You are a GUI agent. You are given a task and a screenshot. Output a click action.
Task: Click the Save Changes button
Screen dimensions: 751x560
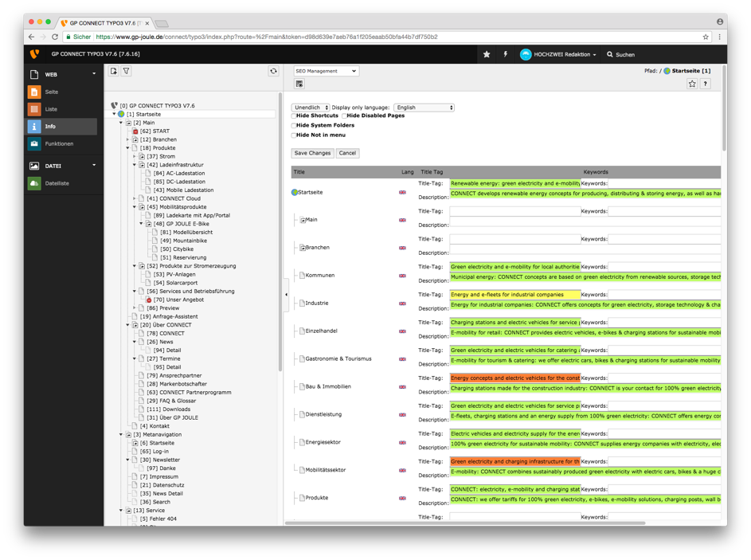(312, 153)
